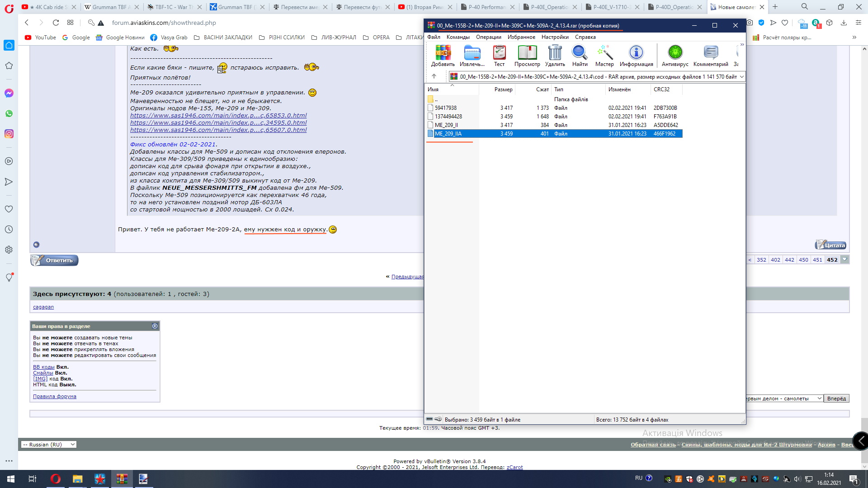Open the Правила форума link
This screenshot has height=488, width=868.
pos(55,397)
